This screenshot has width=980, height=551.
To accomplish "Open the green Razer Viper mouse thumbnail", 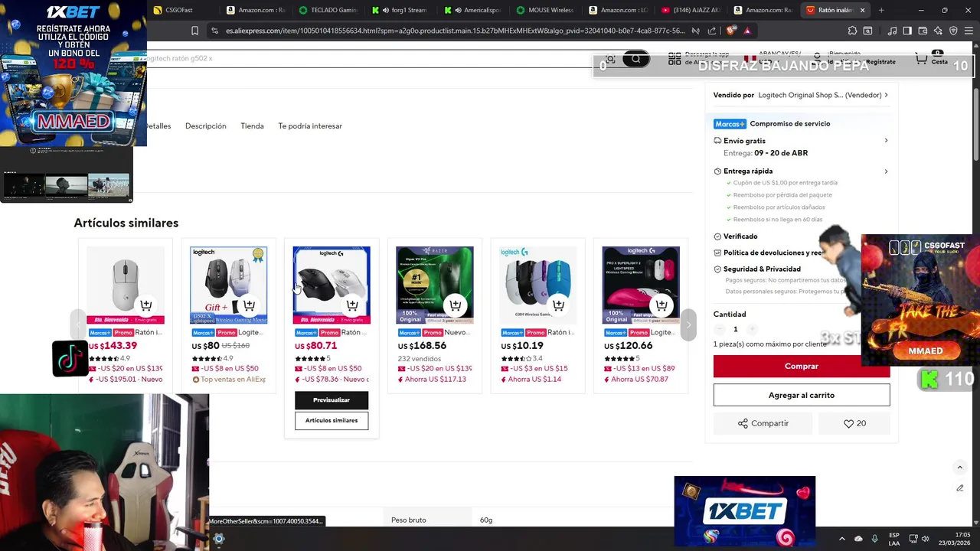I will tap(434, 285).
